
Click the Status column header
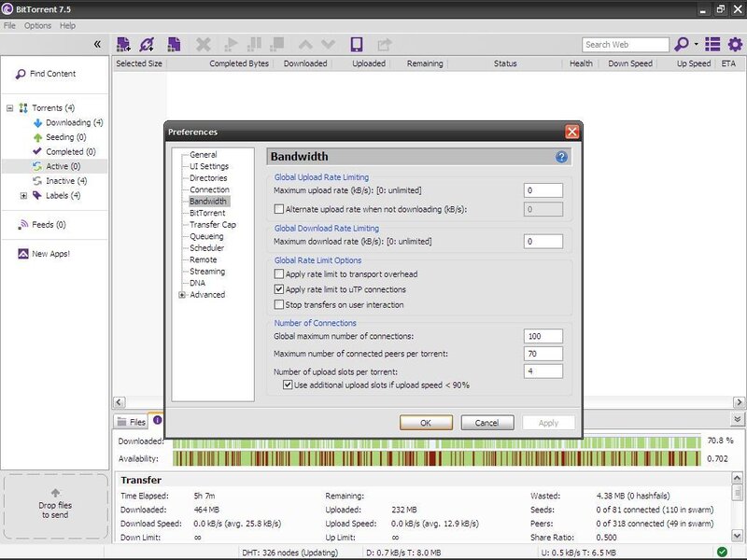tap(505, 63)
